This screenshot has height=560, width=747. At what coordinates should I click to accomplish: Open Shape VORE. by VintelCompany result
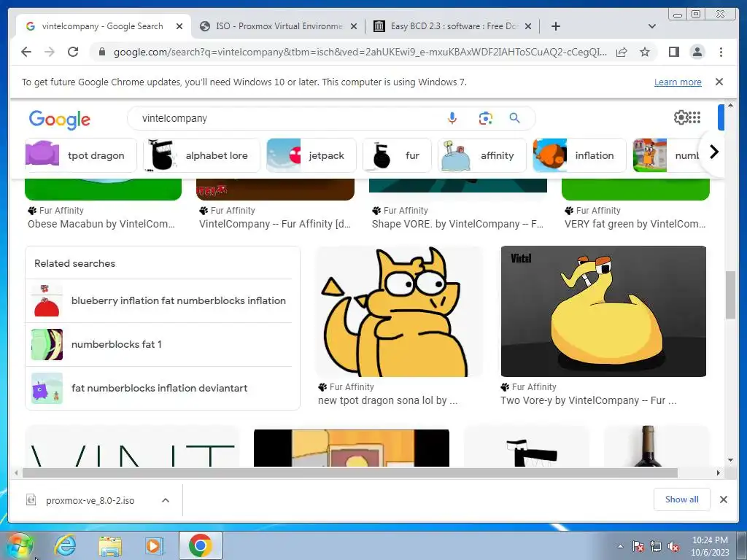457,224
